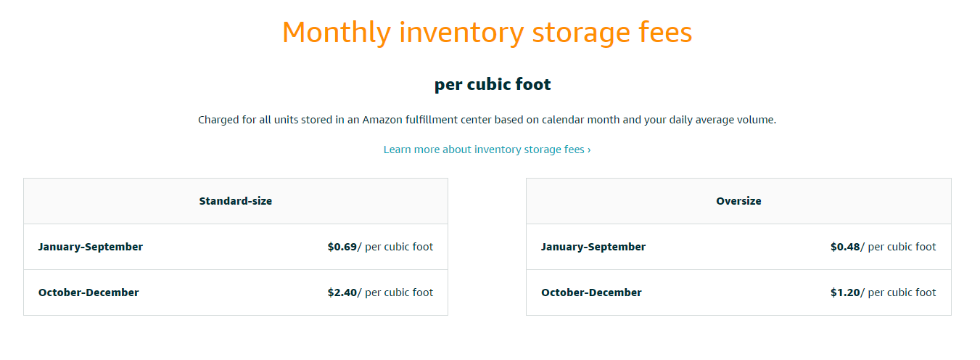Click the $1.20 per cubic foot price
The image size is (980, 360).
884,292
